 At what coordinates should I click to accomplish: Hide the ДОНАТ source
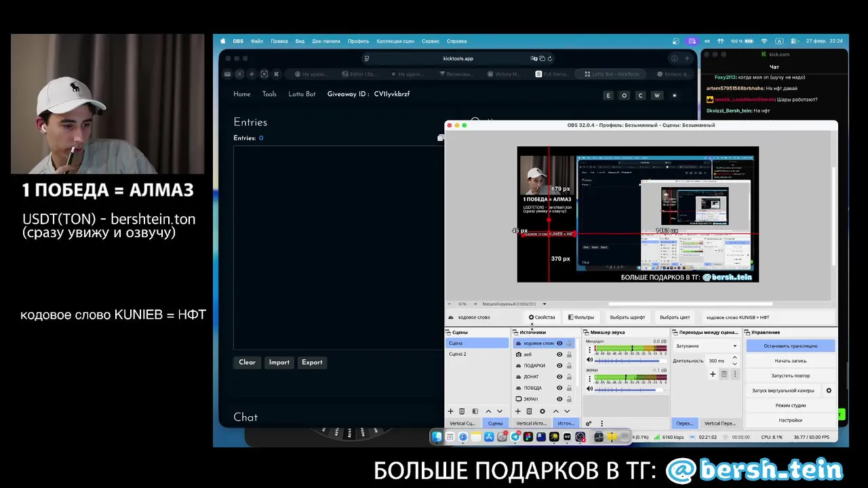559,377
